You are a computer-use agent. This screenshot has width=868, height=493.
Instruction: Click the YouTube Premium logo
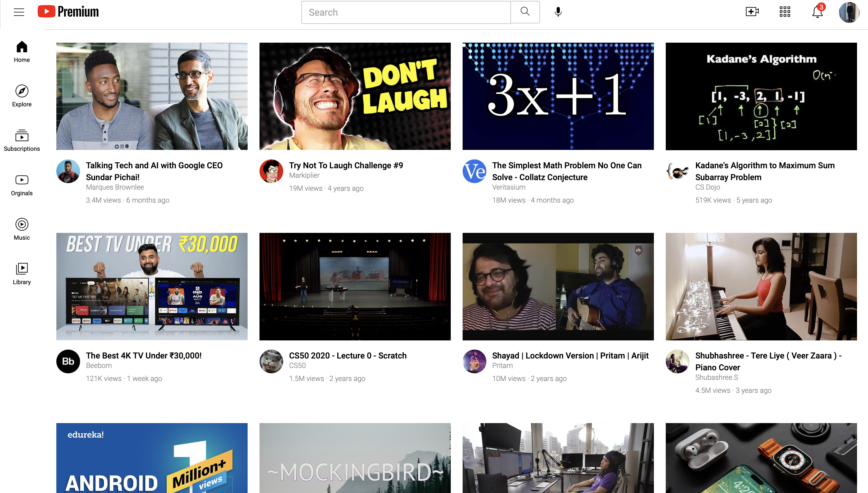tap(68, 12)
